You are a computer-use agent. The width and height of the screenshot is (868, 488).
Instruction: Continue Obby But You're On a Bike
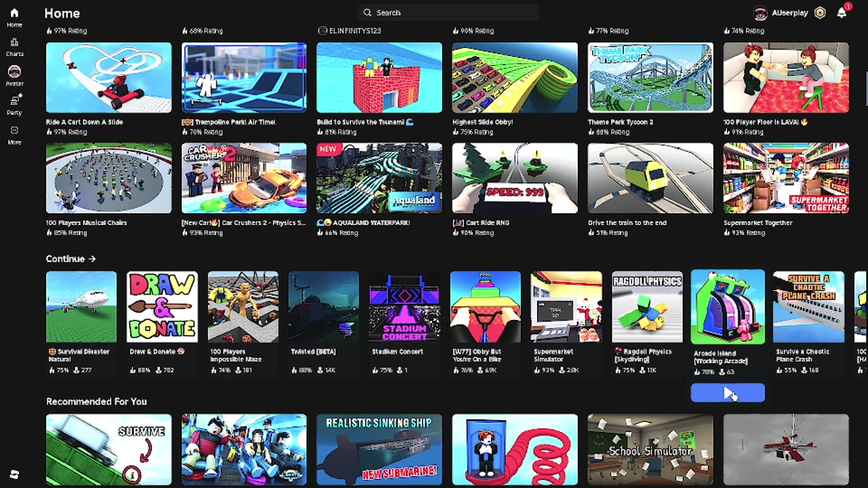pos(486,307)
